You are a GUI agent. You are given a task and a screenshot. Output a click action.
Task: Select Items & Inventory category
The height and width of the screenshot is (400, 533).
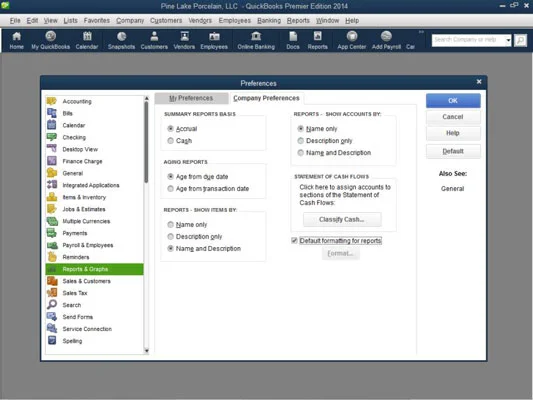(94, 197)
